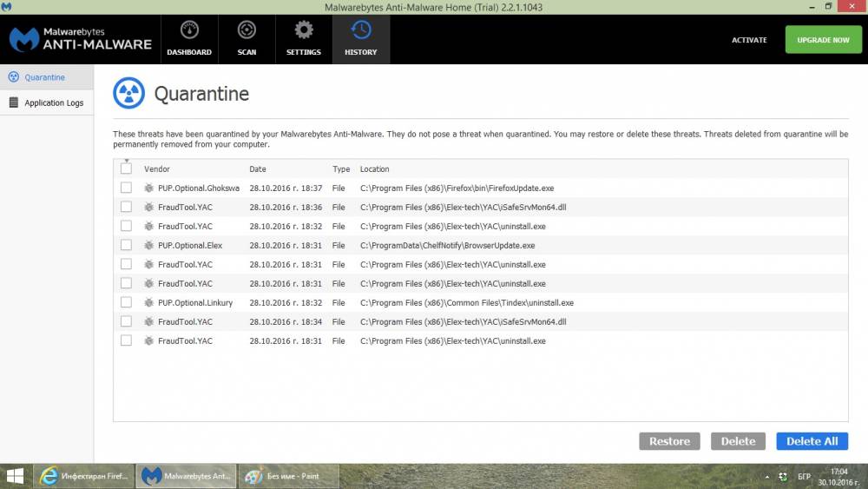Screen dimensions: 868x489
Task: Check the FraudTool.YAC 18:34 row checkbox
Action: [126, 321]
